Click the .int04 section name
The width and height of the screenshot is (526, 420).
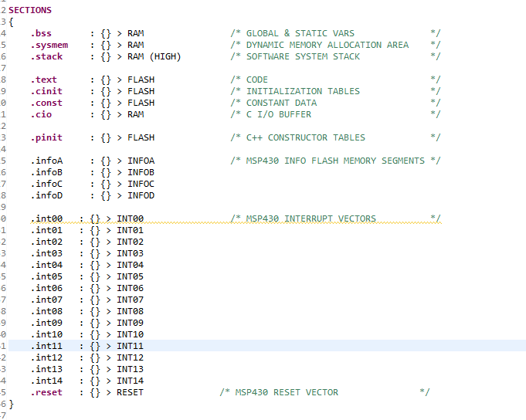(46, 265)
